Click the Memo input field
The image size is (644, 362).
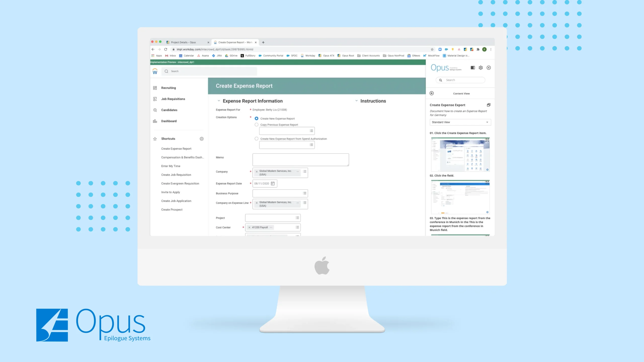(301, 160)
